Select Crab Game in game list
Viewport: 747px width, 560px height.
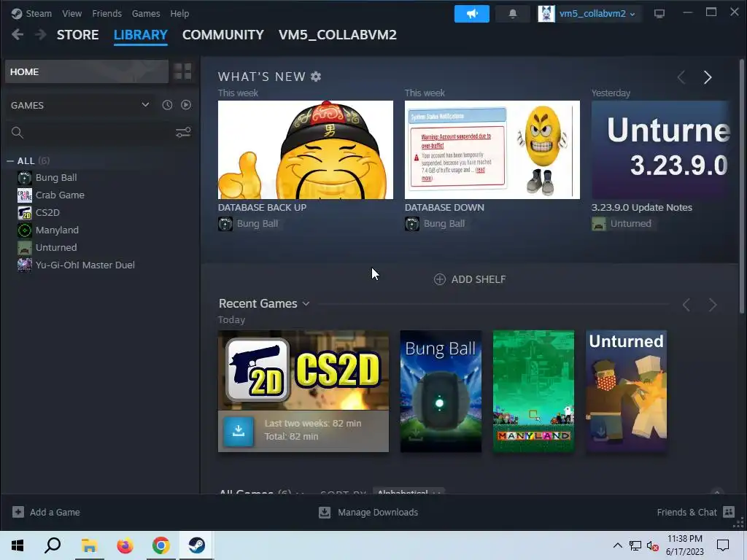click(60, 195)
